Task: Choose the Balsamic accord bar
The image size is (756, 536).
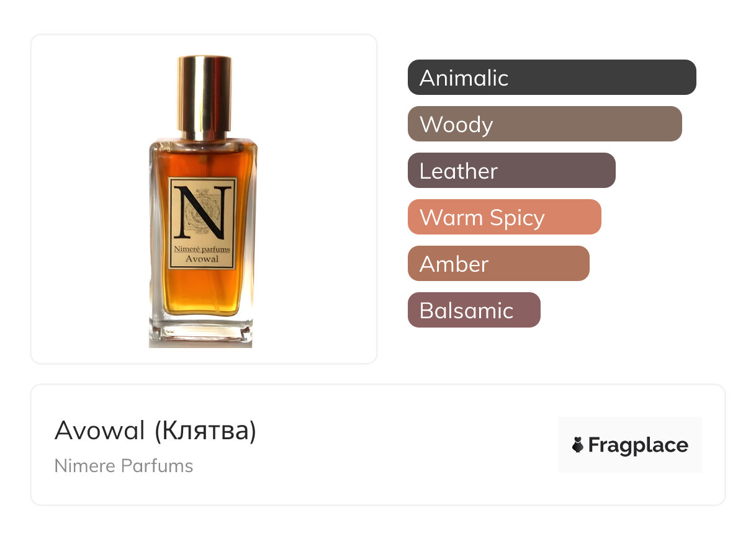Action: tap(474, 310)
